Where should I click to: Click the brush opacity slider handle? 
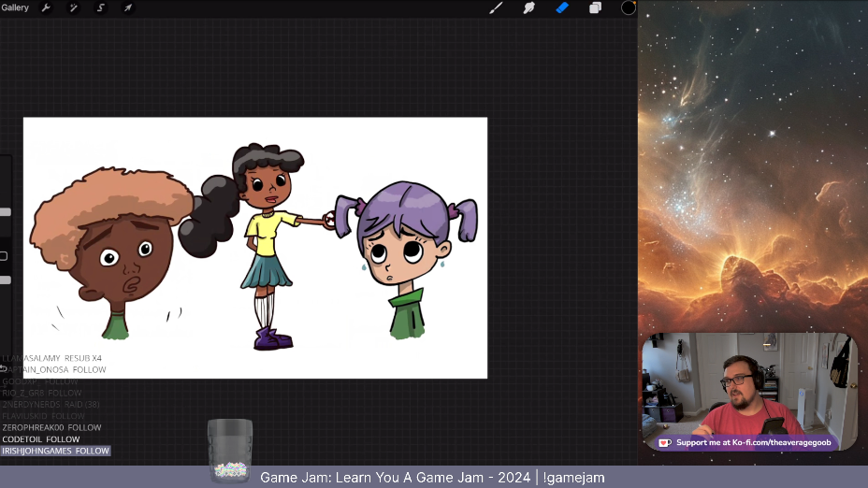pyautogui.click(x=6, y=280)
